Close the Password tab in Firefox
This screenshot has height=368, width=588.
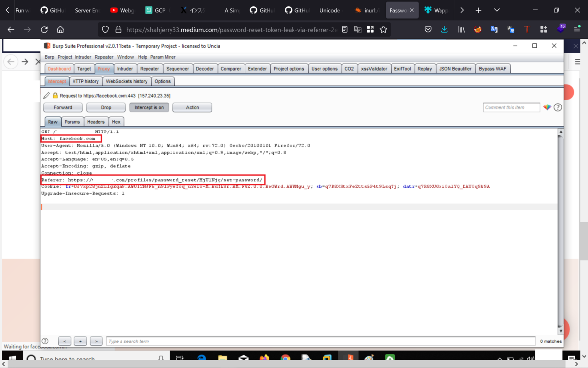pyautogui.click(x=412, y=10)
